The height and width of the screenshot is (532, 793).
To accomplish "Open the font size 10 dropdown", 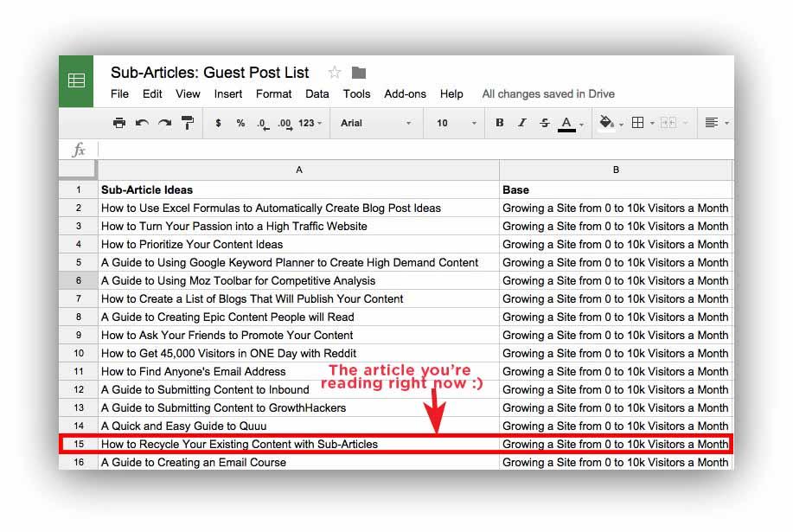I will [x=457, y=123].
